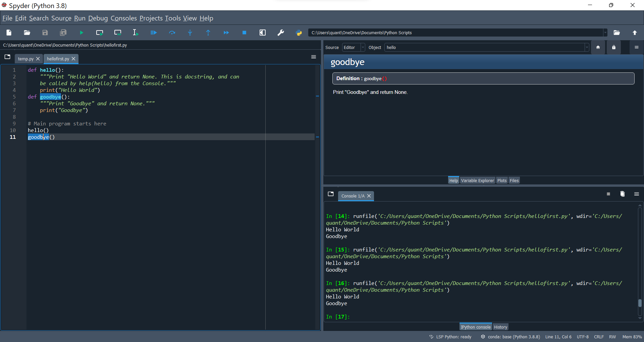Run the current cell icon

(x=100, y=33)
